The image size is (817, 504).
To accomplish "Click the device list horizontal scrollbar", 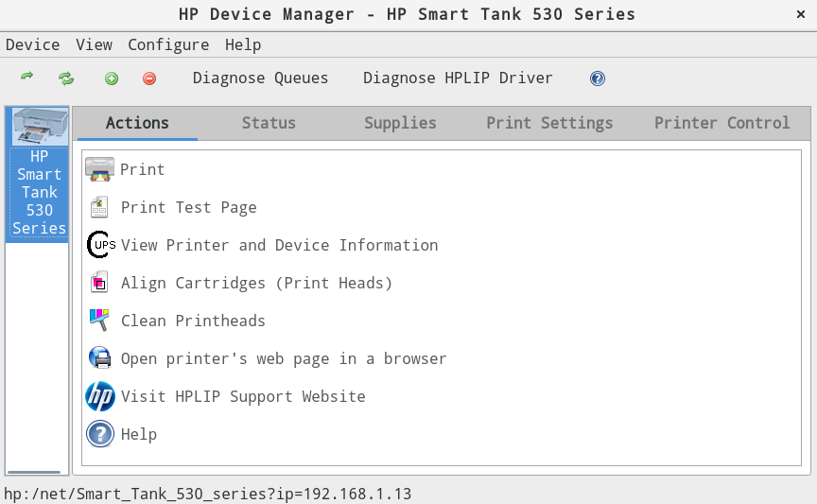I will click(34, 472).
